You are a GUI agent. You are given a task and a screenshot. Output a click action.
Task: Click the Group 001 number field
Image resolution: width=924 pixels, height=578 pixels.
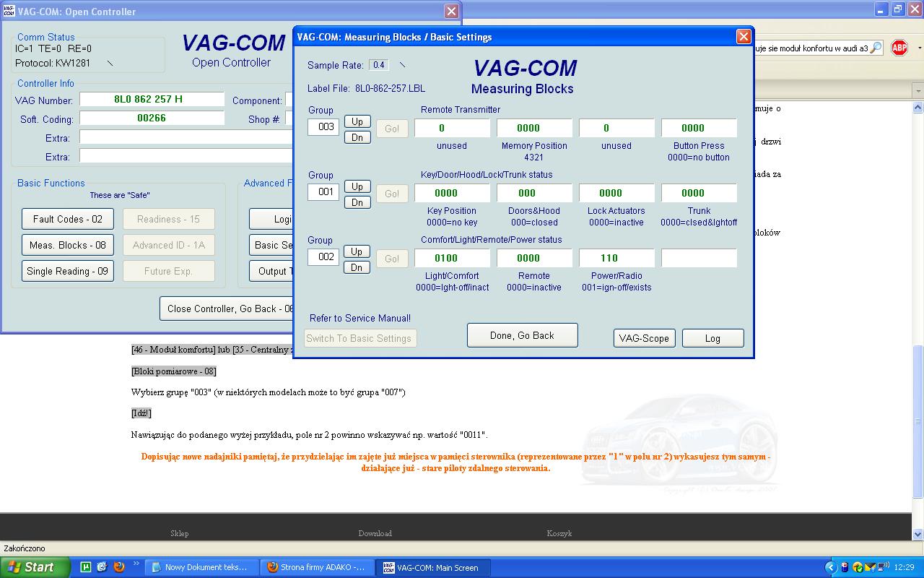[x=323, y=191]
